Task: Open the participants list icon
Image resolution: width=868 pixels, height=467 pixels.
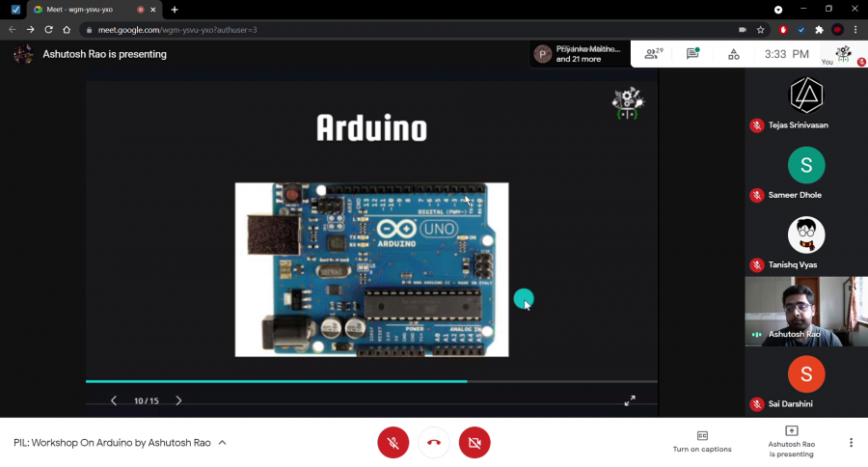Action: (654, 54)
